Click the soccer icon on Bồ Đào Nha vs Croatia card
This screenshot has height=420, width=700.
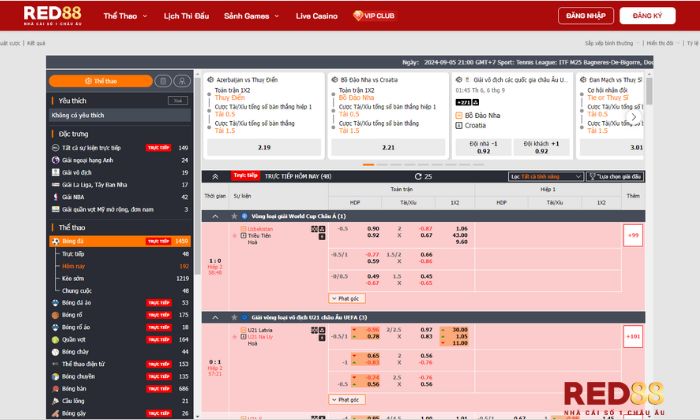coord(334,79)
